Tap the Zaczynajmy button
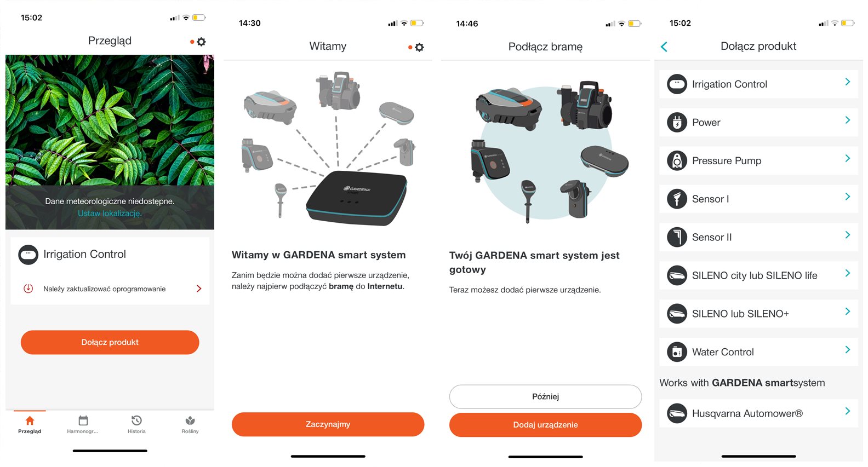Image resolution: width=868 pixels, height=467 pixels. 328,424
